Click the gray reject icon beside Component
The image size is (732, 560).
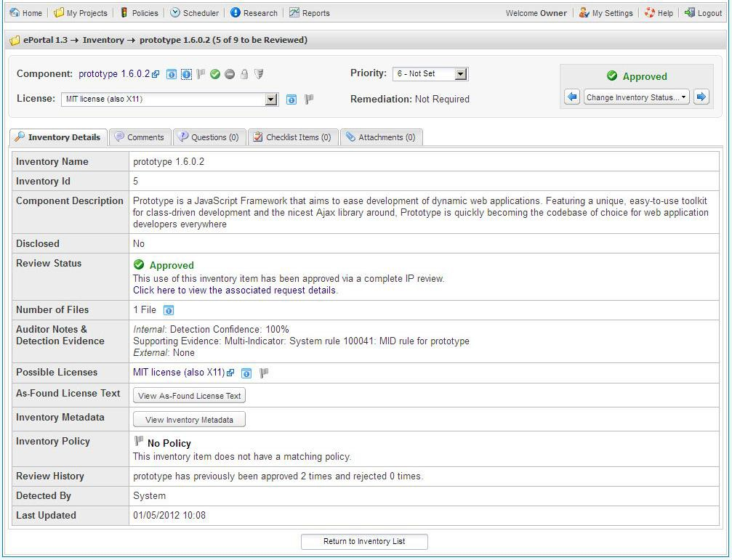click(230, 74)
